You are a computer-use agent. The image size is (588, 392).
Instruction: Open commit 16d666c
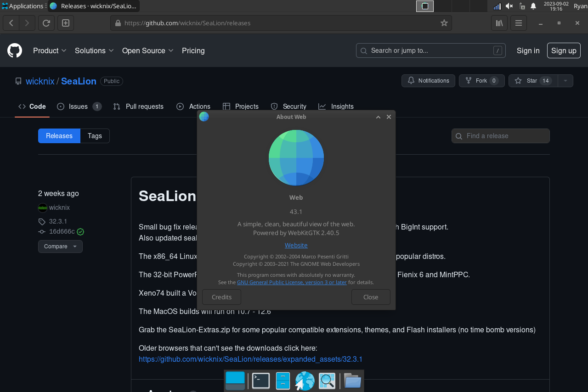point(62,232)
